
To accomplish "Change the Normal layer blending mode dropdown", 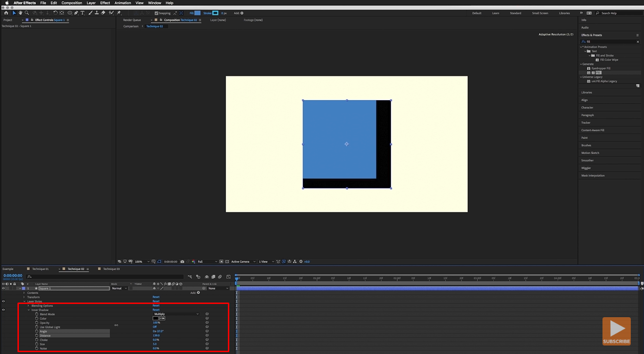I will click(x=119, y=288).
